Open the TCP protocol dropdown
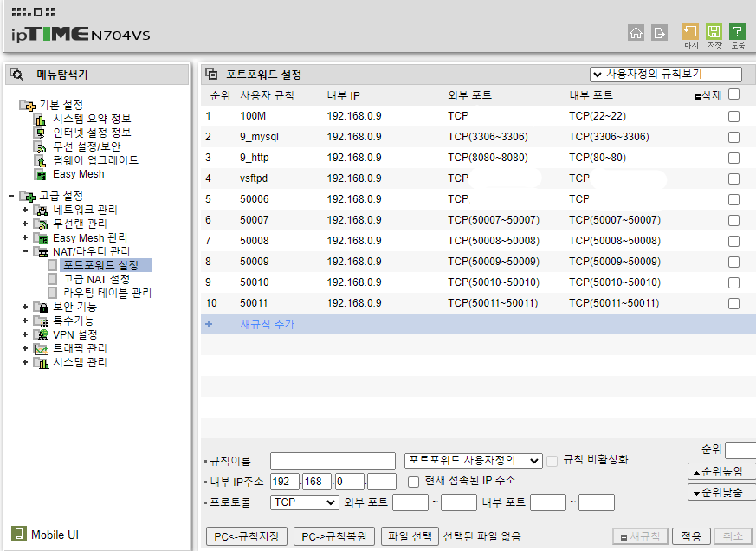This screenshot has height=551, width=756. click(305, 502)
